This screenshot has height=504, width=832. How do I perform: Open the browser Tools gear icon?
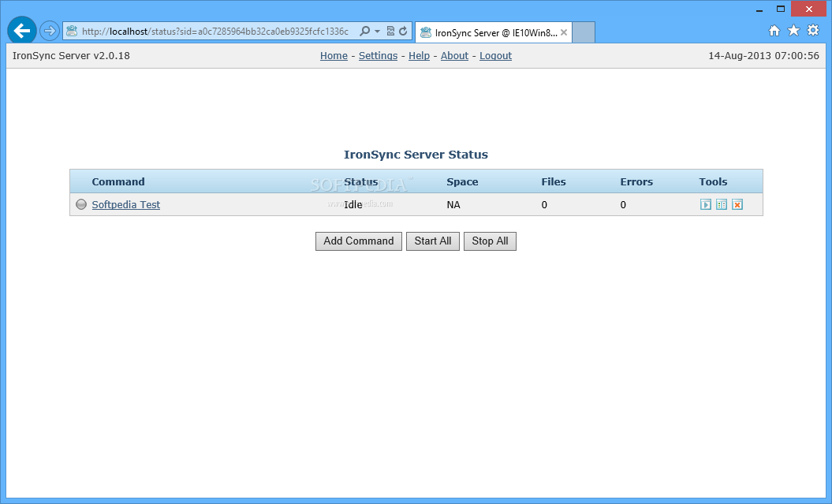813,30
